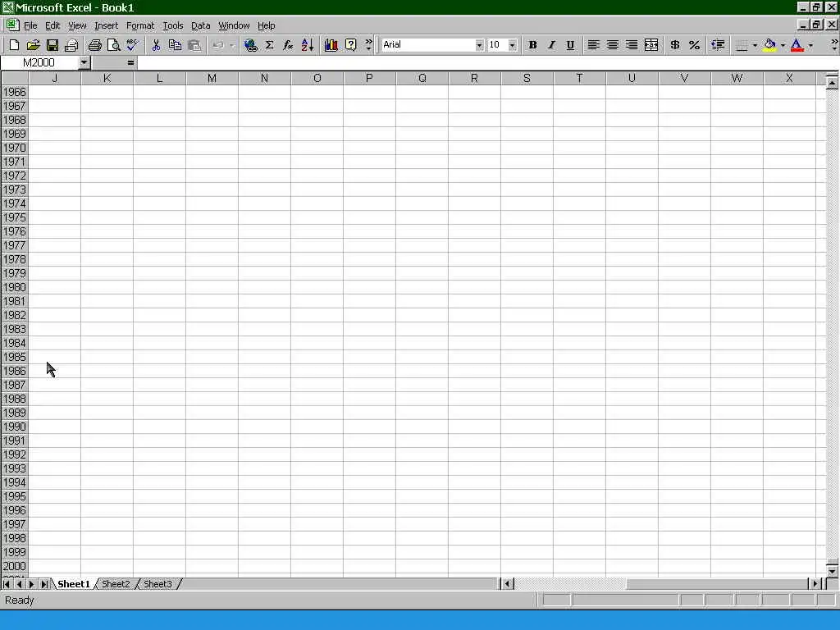840x630 pixels.
Task: Click the AutoSum sigma icon
Action: (x=269, y=45)
